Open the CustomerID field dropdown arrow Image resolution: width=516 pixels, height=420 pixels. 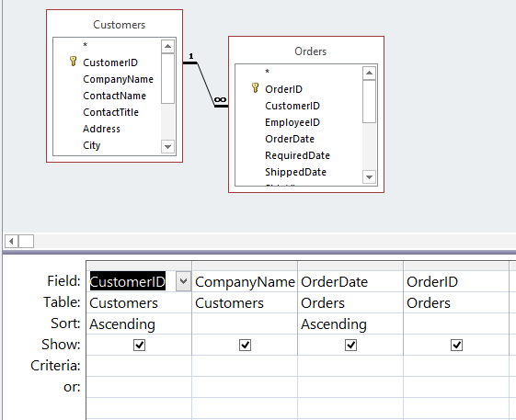(183, 281)
